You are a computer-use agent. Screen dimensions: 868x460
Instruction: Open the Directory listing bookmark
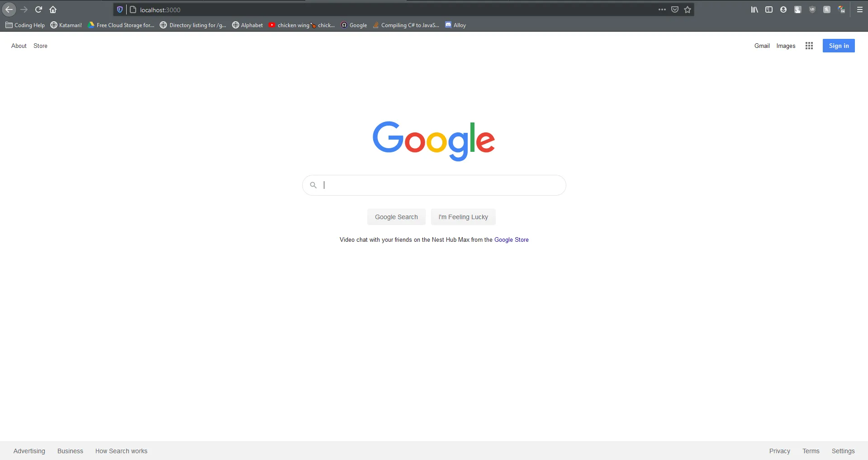coord(193,25)
